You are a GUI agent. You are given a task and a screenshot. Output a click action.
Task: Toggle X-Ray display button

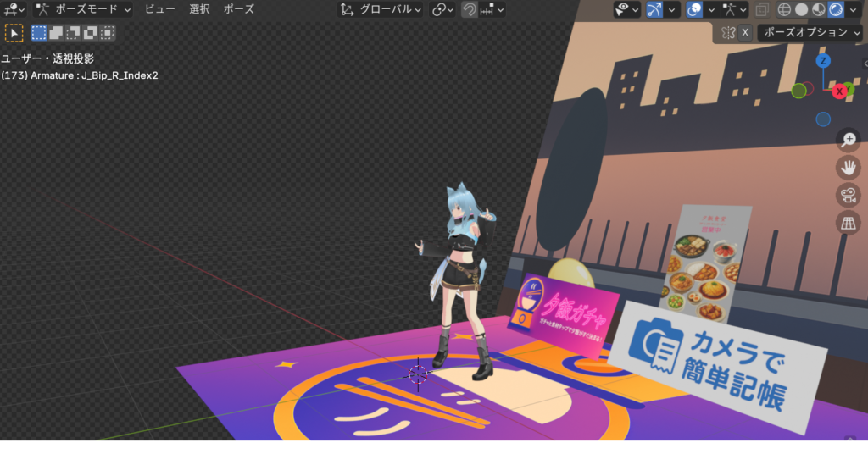762,9
